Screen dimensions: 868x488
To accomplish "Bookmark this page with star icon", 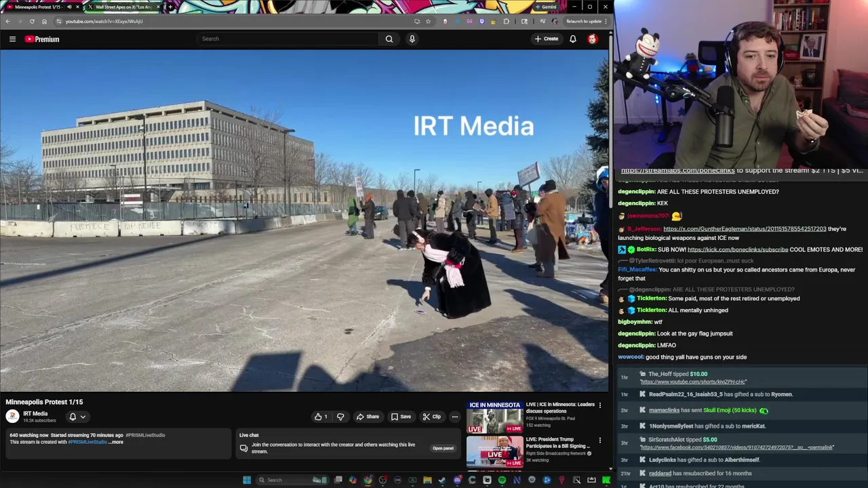I will [428, 21].
